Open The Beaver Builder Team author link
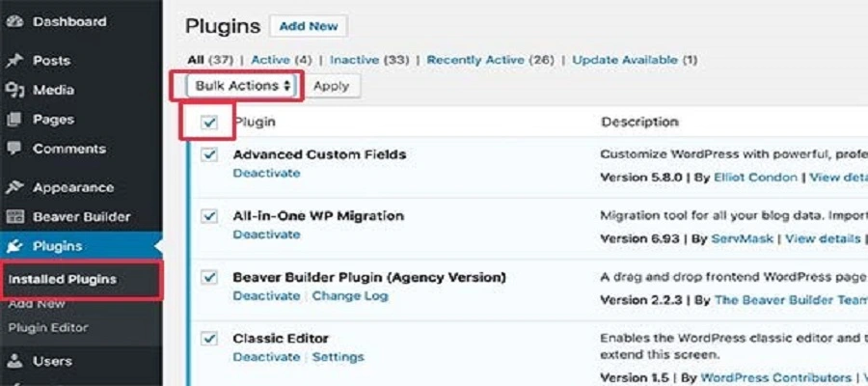868x386 pixels. coord(791,299)
